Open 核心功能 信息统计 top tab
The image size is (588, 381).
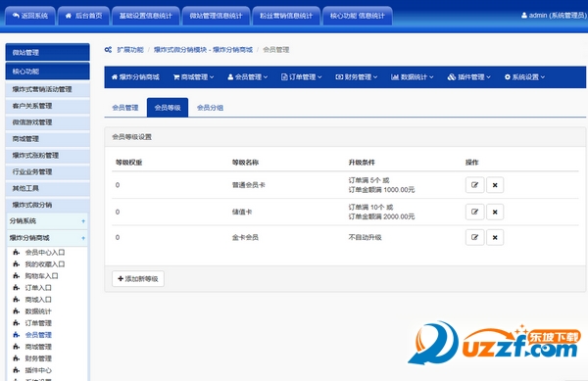click(x=358, y=16)
